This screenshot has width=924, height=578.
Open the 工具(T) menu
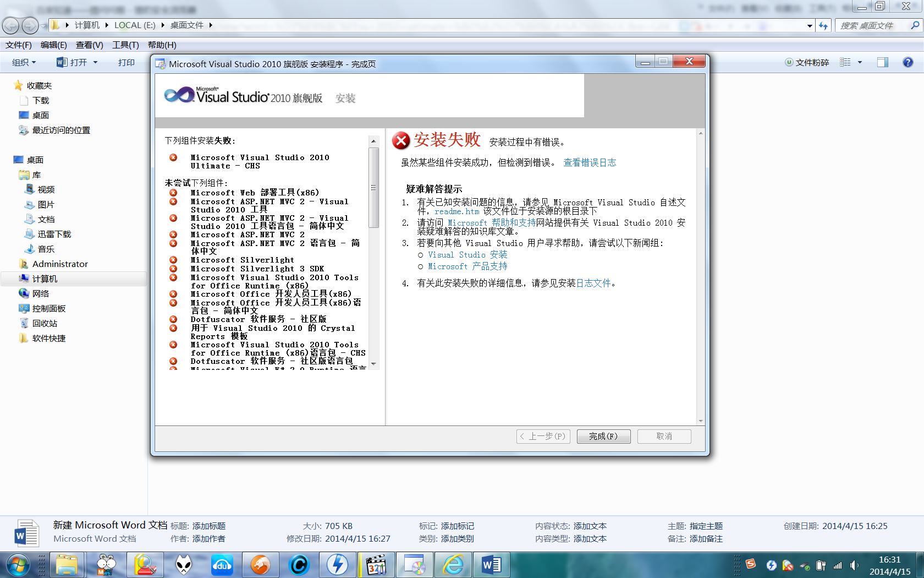coord(125,45)
